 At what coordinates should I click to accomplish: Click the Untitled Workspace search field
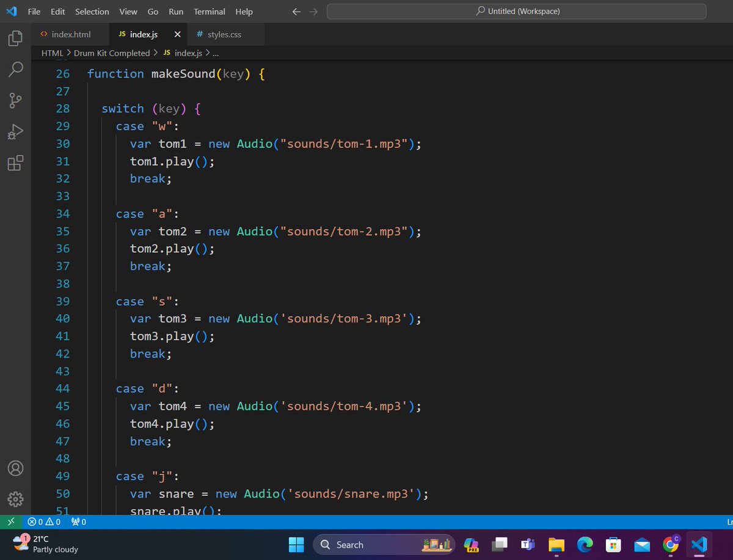[x=517, y=10]
